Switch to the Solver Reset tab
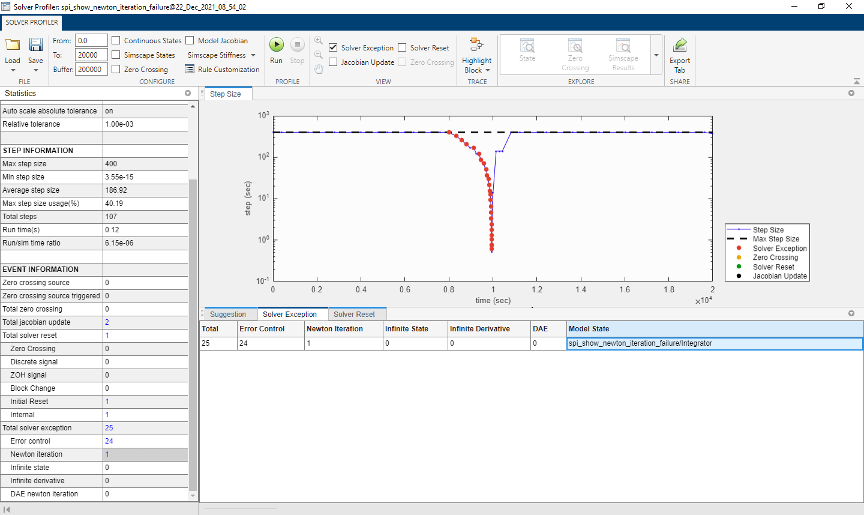The image size is (864, 515). coord(353,314)
